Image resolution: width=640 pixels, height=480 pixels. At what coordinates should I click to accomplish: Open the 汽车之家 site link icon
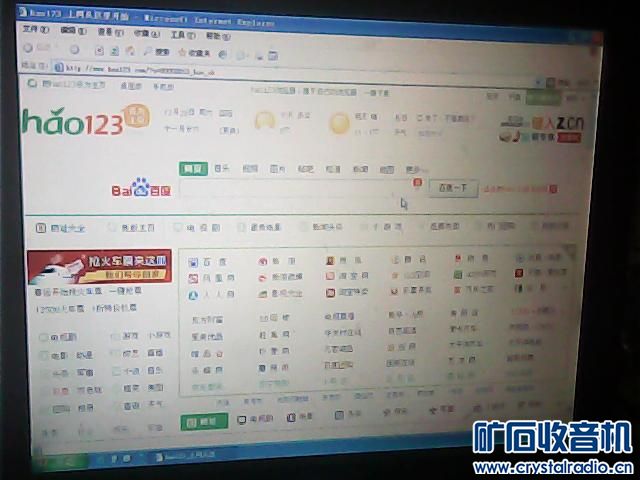coord(457,290)
